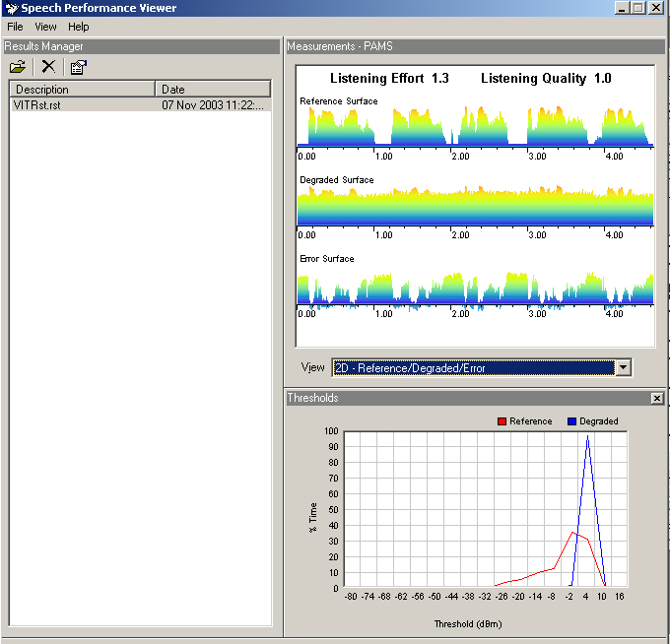The height and width of the screenshot is (644, 670).
Task: Minimize the Speech Performance Viewer window
Action: pos(622,8)
